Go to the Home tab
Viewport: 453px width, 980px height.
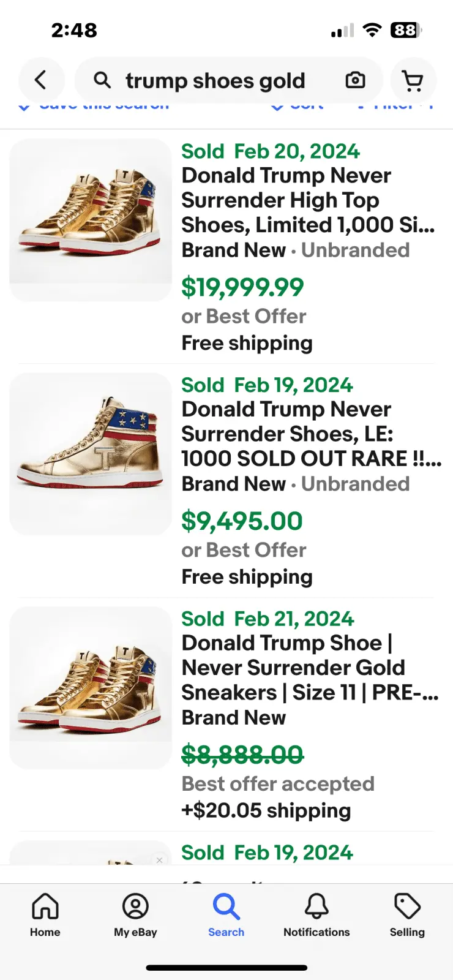pyautogui.click(x=45, y=915)
